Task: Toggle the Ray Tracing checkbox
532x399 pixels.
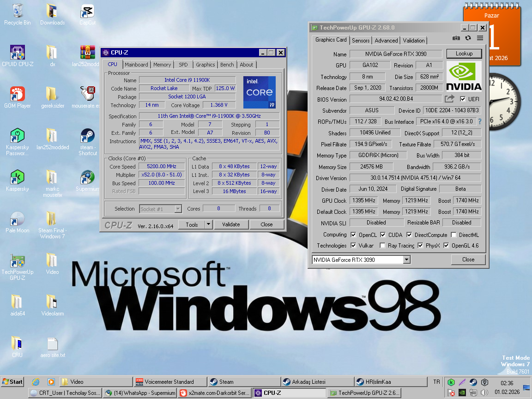Action: click(383, 245)
